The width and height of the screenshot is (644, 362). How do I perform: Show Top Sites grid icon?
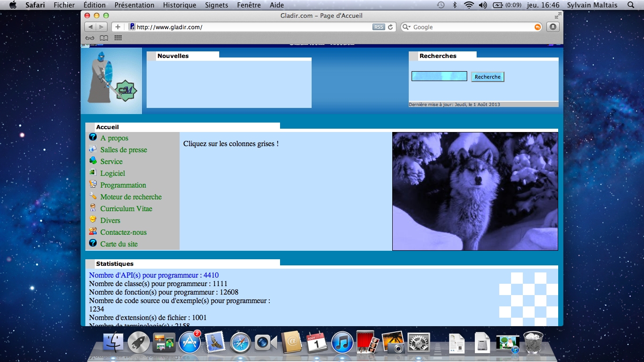118,38
